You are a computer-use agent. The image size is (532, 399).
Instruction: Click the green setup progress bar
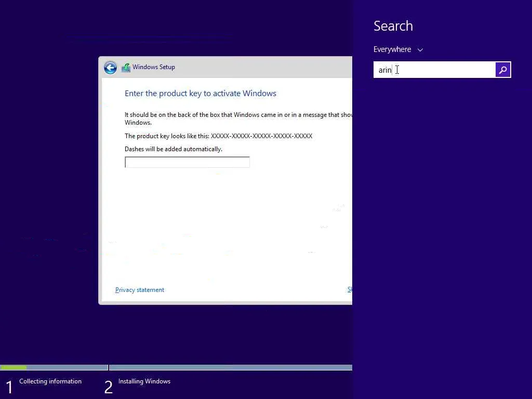(x=14, y=367)
